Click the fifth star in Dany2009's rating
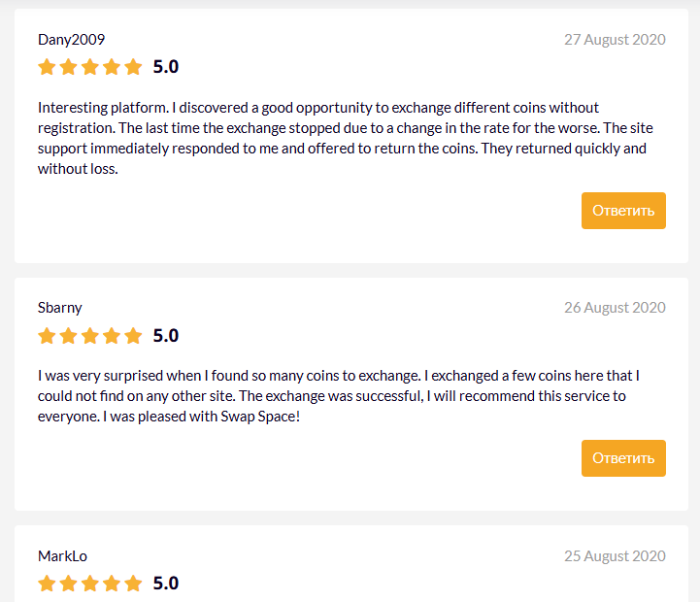This screenshot has height=602, width=700. pyautogui.click(x=133, y=67)
